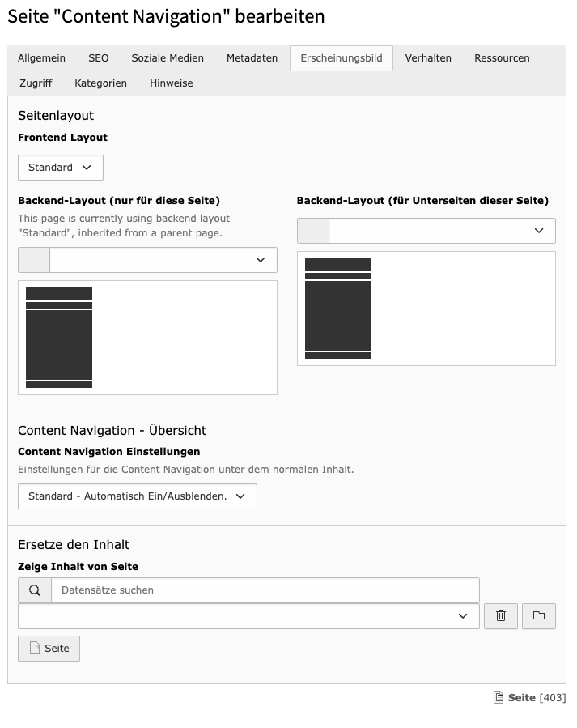The width and height of the screenshot is (577, 728).
Task: Click the 'Ersetze den Inhalt' heading
Action: 74,545
